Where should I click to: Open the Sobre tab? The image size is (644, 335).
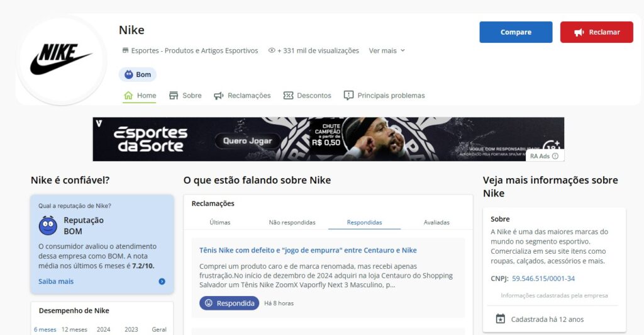(186, 95)
